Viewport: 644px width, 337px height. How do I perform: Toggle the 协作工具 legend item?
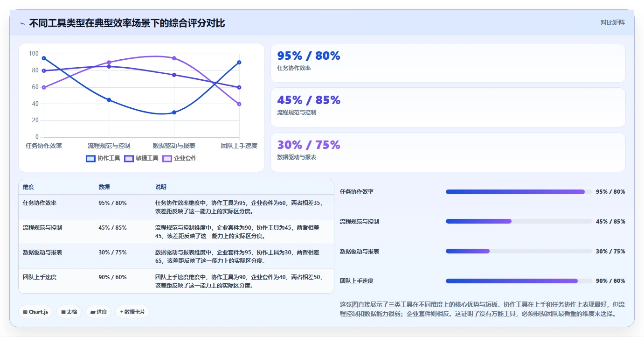pos(103,158)
